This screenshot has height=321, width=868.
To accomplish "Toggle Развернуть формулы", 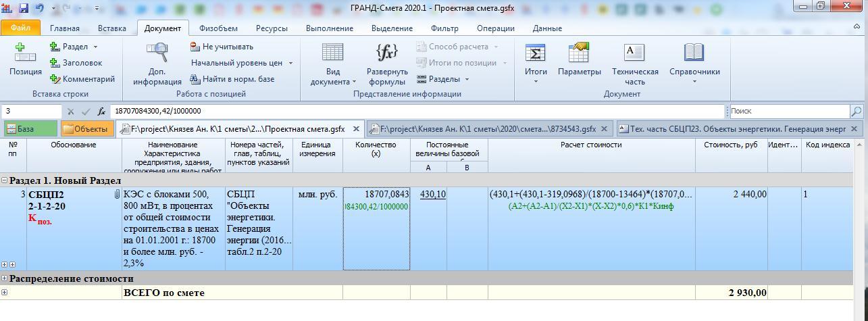I will click(387, 64).
